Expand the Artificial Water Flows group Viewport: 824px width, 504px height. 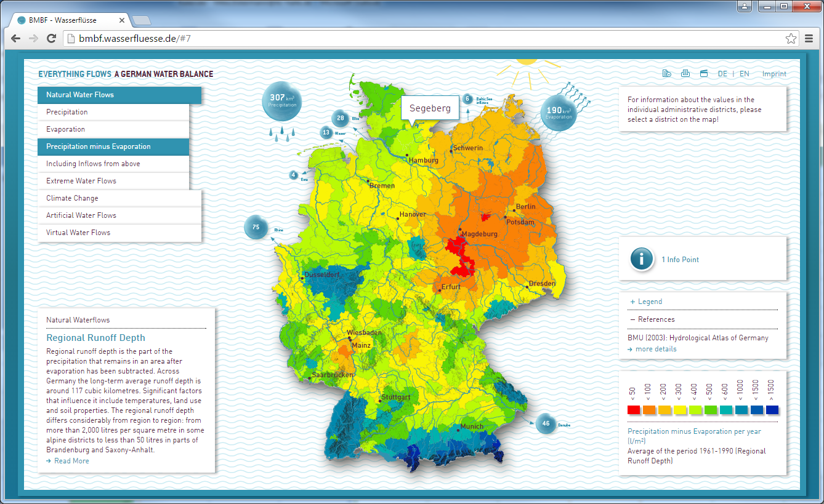119,215
